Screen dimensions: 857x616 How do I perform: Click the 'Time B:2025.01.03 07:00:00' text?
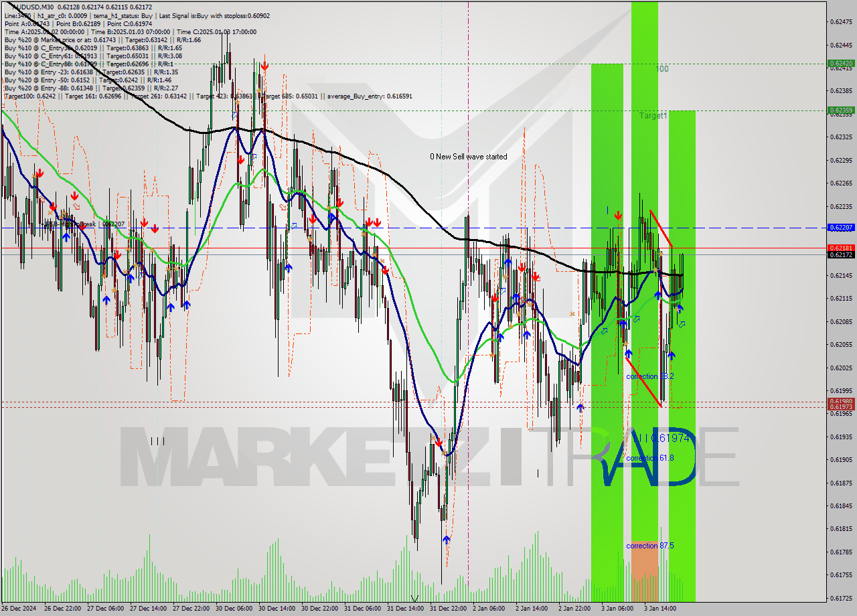click(131, 31)
